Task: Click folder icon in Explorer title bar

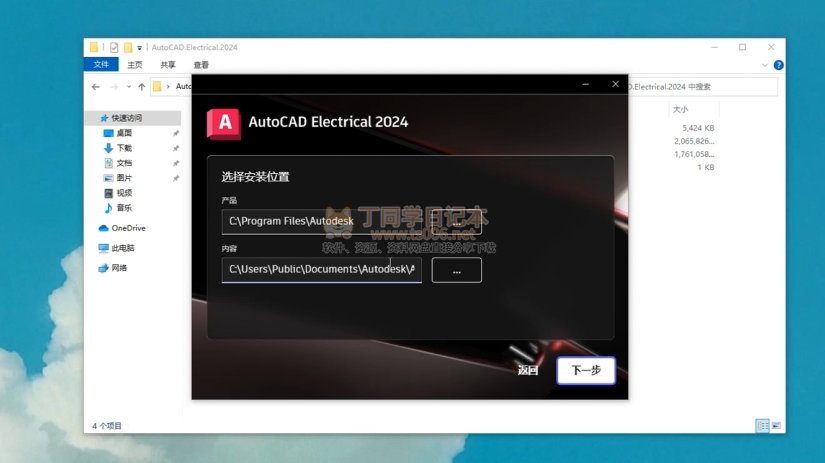Action: point(94,47)
